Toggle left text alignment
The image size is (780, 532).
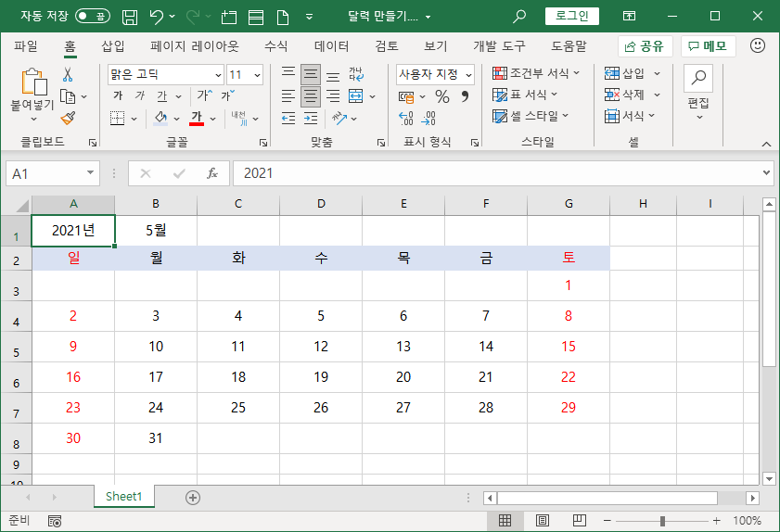pyautogui.click(x=288, y=96)
